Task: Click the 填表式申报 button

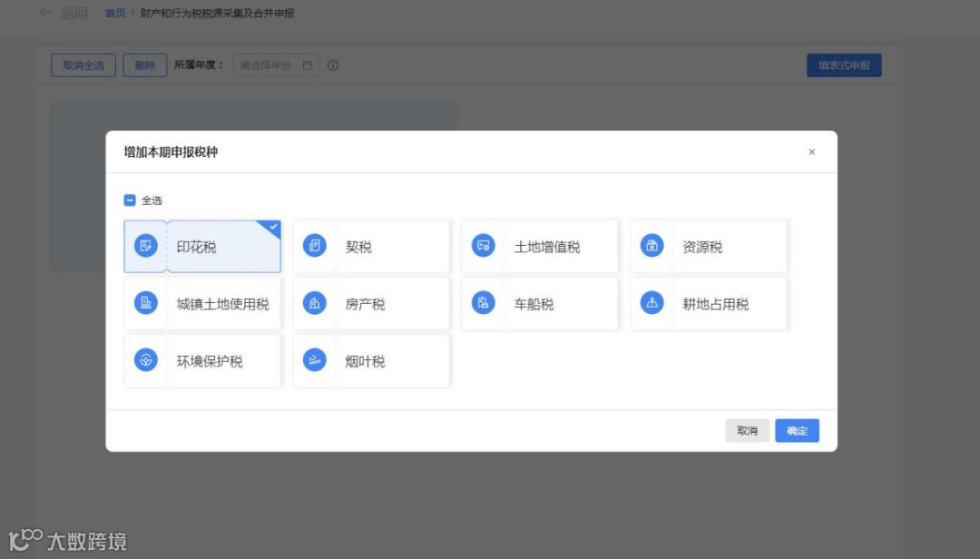Action: (844, 65)
